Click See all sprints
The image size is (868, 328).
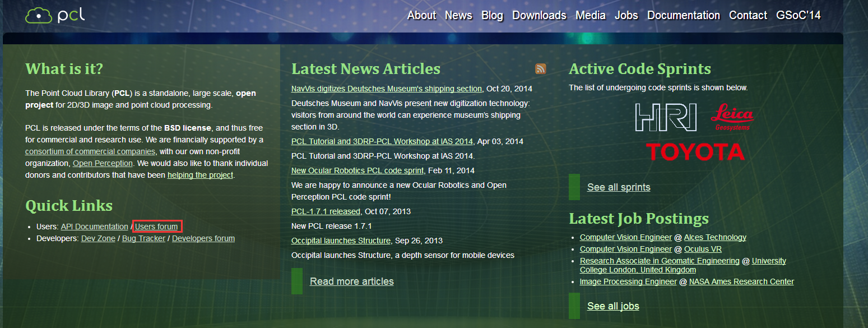(619, 187)
